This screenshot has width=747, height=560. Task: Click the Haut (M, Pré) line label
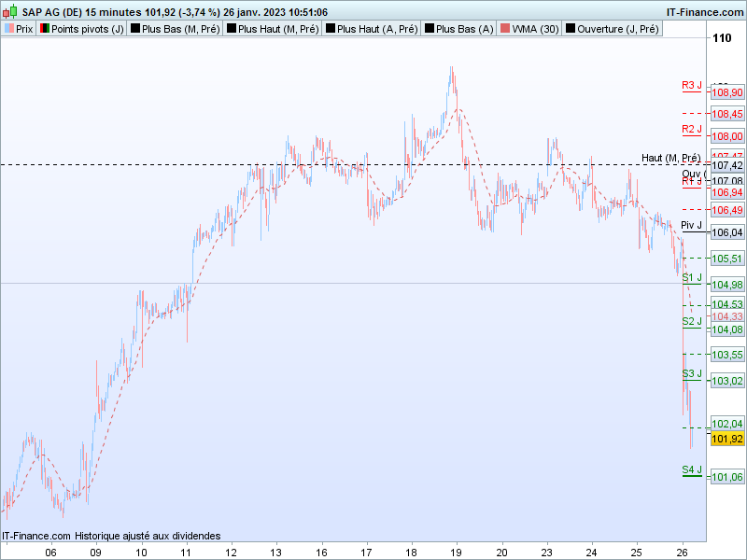[x=670, y=158]
